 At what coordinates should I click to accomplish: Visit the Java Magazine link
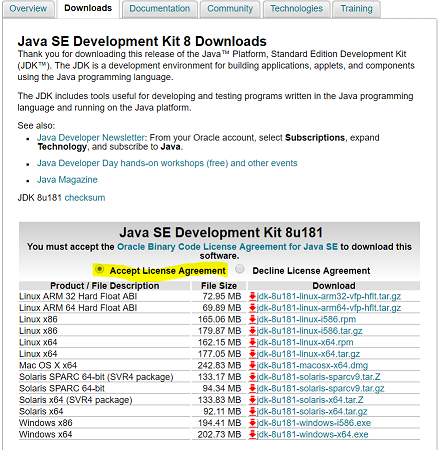(x=67, y=180)
